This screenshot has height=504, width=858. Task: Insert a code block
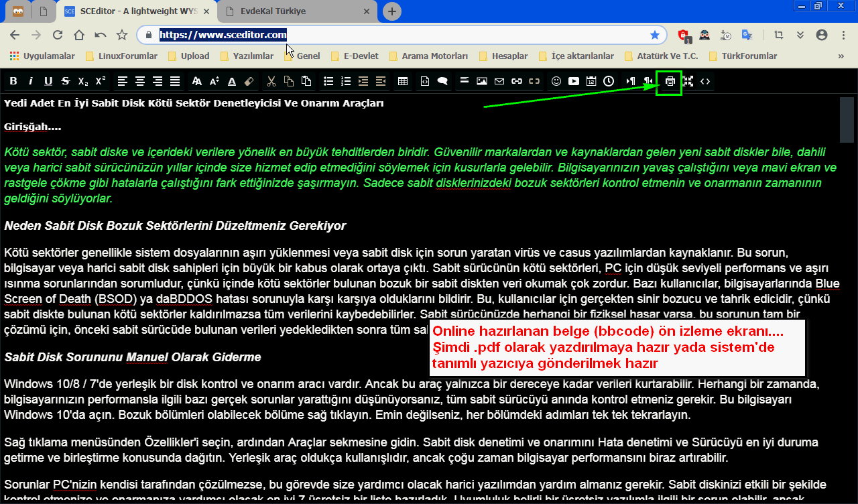pyautogui.click(x=425, y=81)
